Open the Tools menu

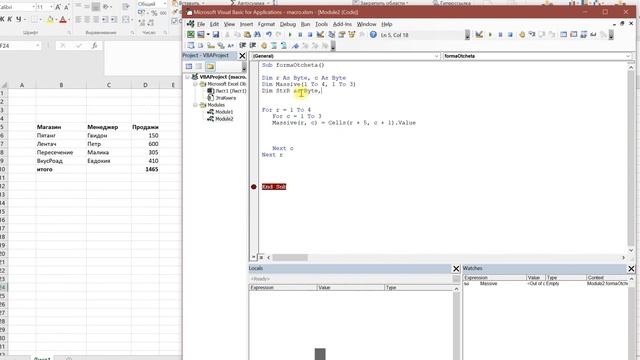click(321, 24)
